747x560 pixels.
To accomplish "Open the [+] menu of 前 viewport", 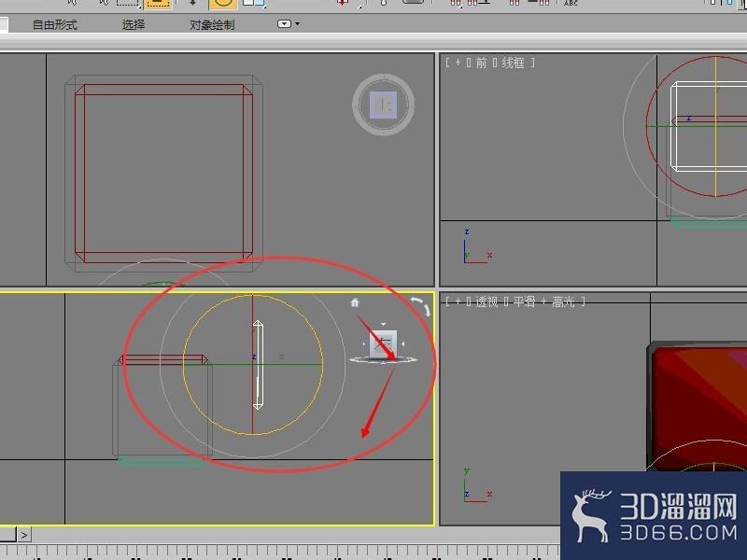I will tap(458, 63).
